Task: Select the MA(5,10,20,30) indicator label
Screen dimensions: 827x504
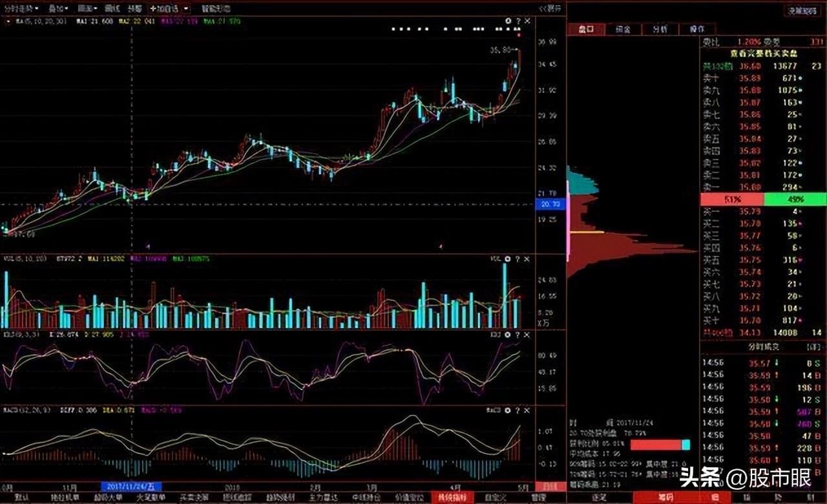Action: tap(41, 21)
